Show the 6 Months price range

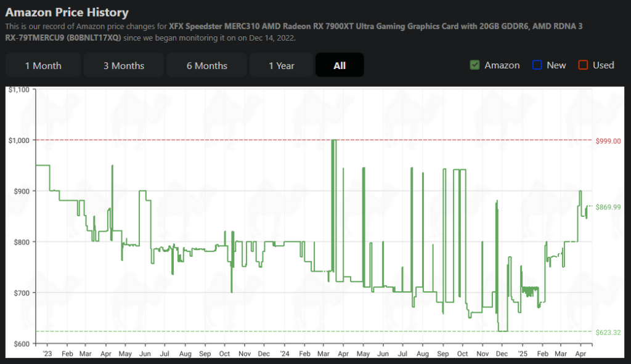click(207, 65)
